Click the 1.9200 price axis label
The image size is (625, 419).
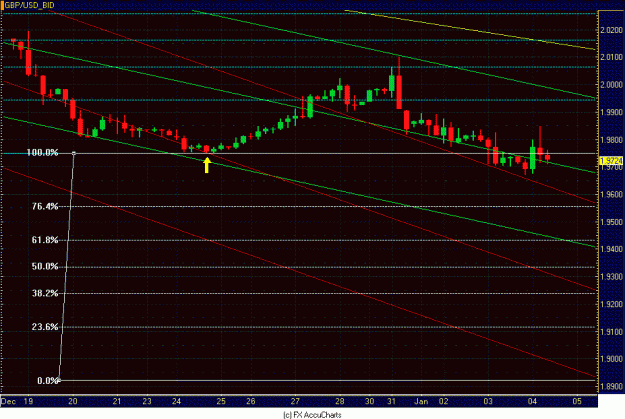tap(611, 304)
